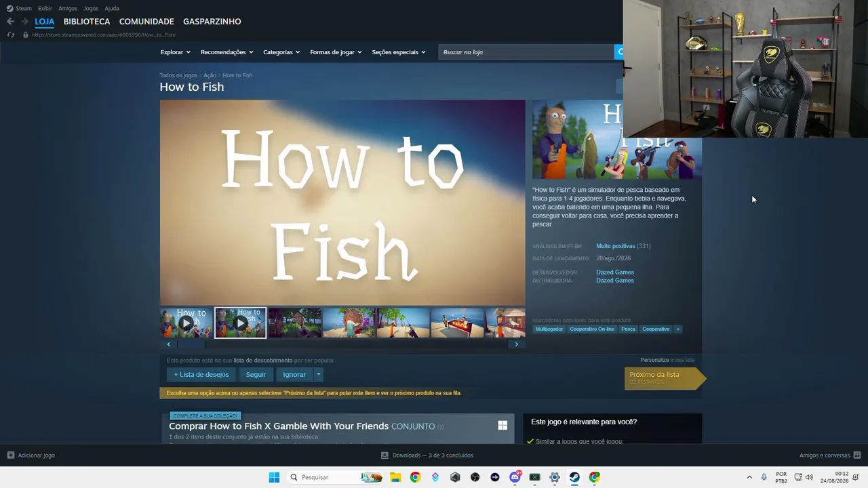868x488 pixels.
Task: Open the first Dazed Games developer link
Action: tap(615, 272)
